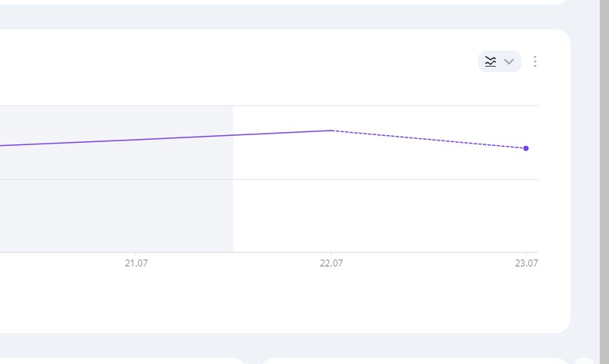Click the 21.07 date axis label
The image size is (609, 364).
tap(136, 263)
